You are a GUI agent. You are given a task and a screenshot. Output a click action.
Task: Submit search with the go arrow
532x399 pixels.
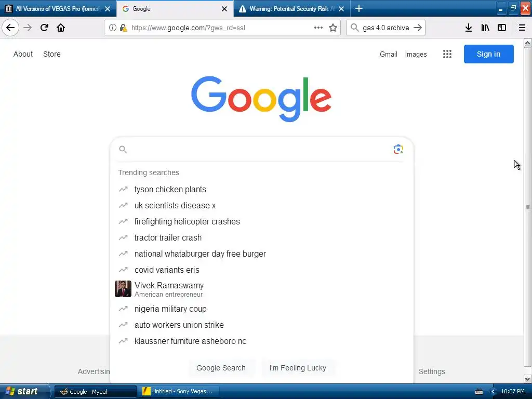pos(418,28)
